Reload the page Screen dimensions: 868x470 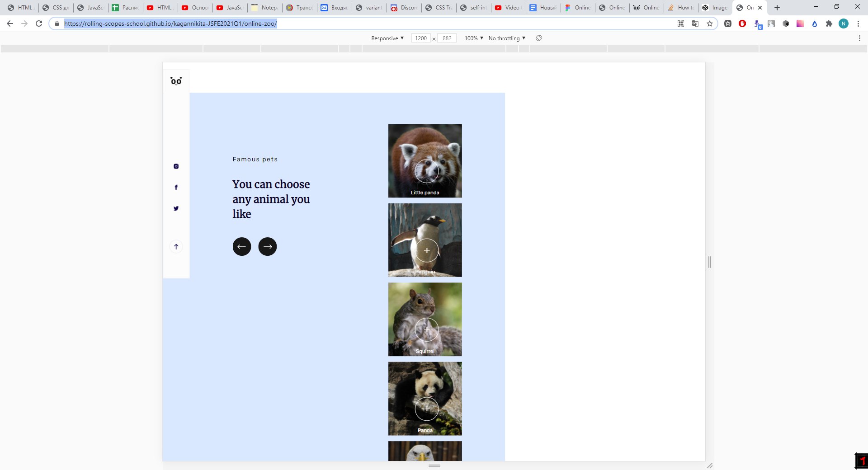click(x=39, y=23)
